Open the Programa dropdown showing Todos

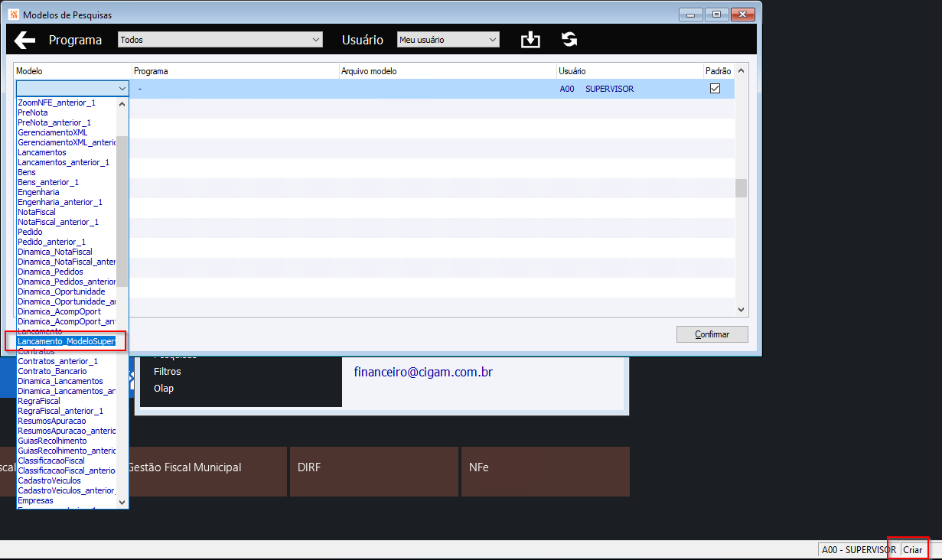click(x=220, y=40)
